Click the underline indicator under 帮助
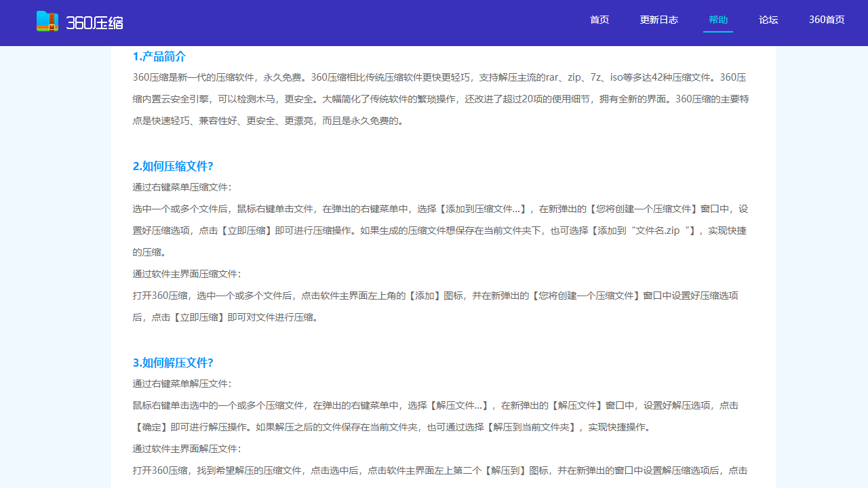The image size is (868, 488). 718,33
